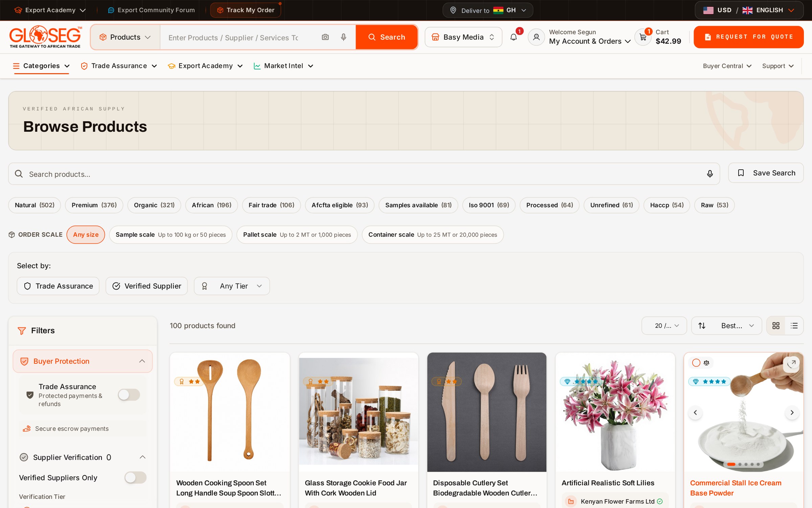The image size is (812, 508).
Task: Click the Gloseg logo
Action: (x=45, y=37)
